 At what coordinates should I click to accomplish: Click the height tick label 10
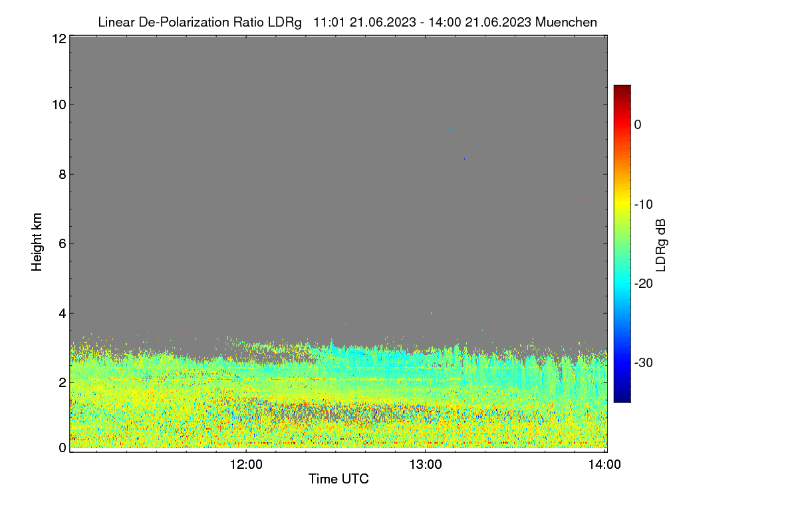[x=59, y=104]
